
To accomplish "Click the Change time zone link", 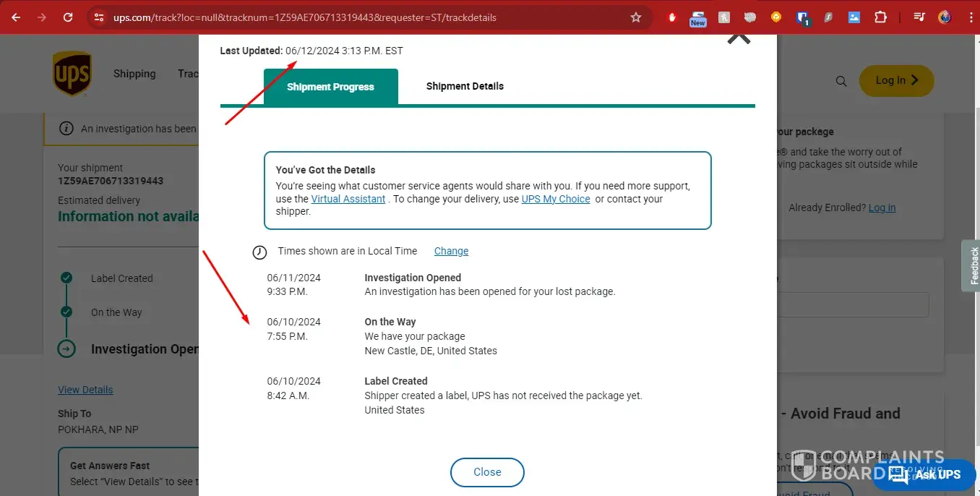I will tap(451, 251).
